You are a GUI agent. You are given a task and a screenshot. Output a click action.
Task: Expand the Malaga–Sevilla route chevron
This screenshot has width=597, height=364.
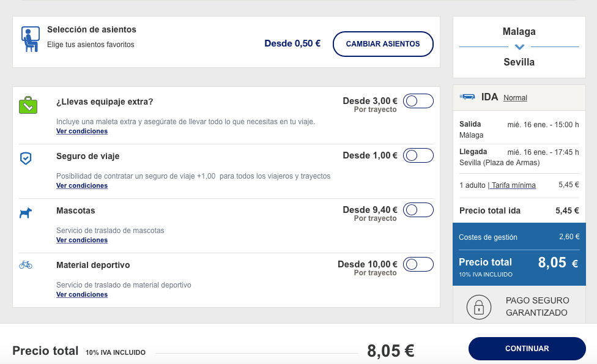519,47
